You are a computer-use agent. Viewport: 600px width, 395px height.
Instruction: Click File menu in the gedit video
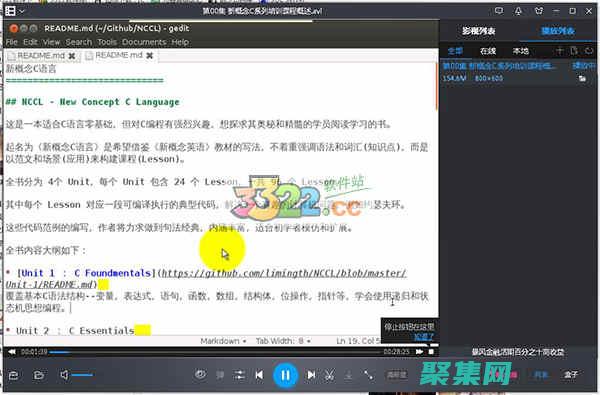tap(11, 42)
